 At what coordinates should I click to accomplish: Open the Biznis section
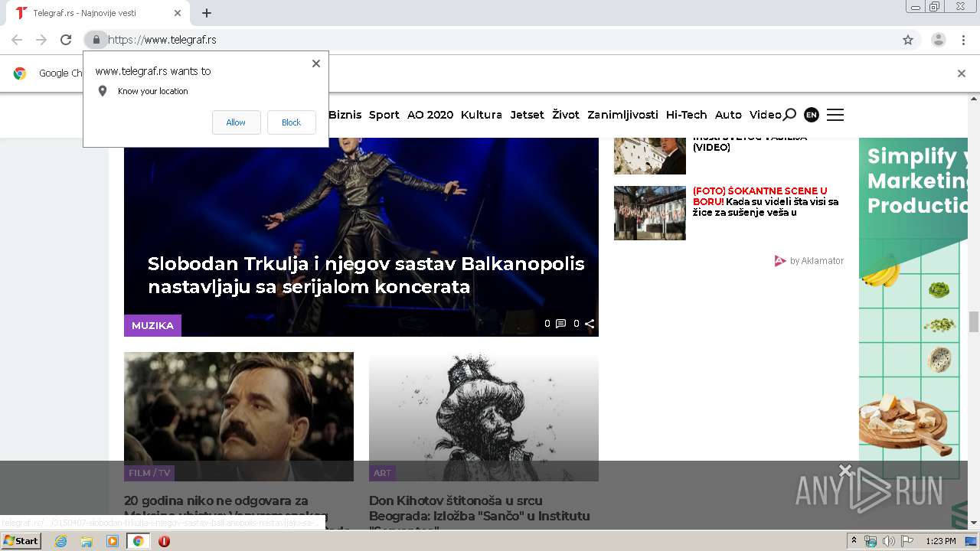pos(345,115)
